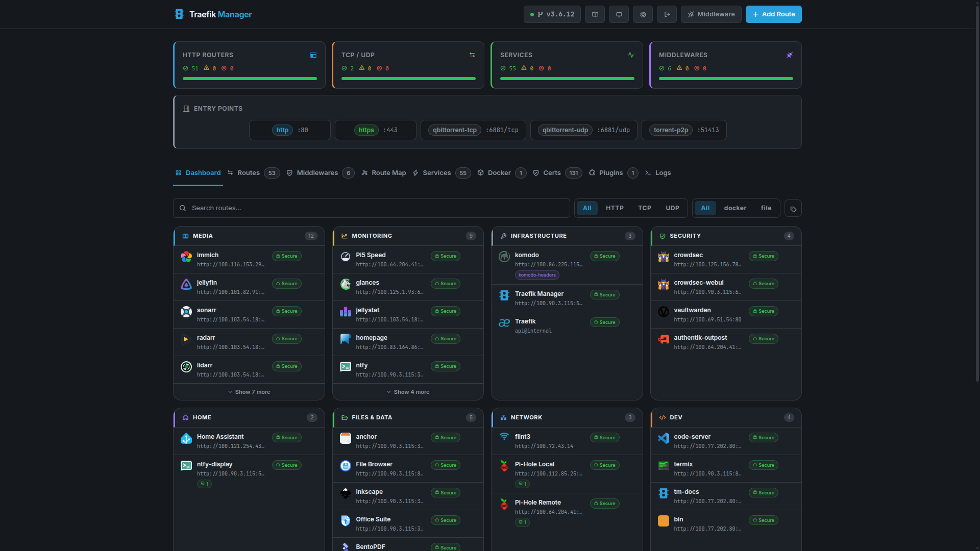Open the Certs tab

coord(552,173)
